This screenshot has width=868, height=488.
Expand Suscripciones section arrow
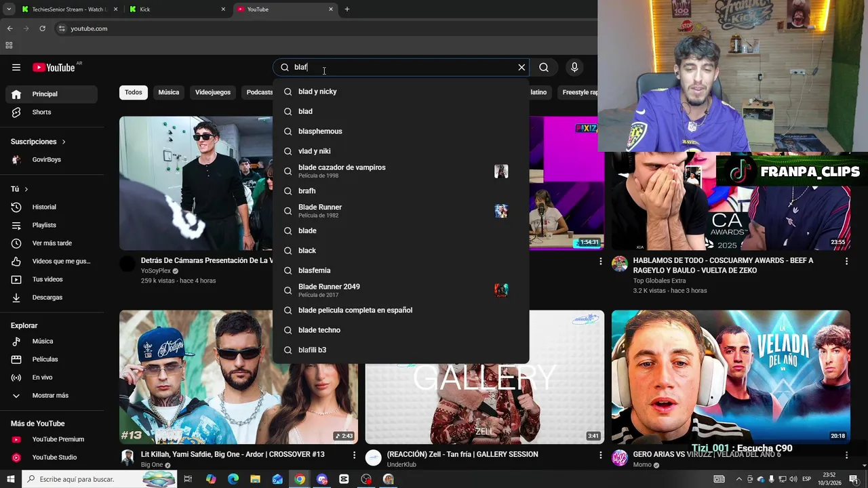point(64,142)
